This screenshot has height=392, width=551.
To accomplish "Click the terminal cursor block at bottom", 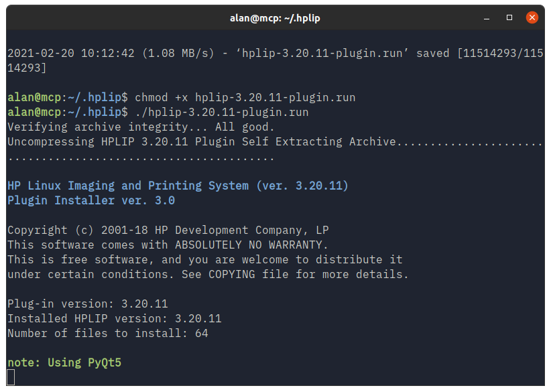I will (x=11, y=377).
